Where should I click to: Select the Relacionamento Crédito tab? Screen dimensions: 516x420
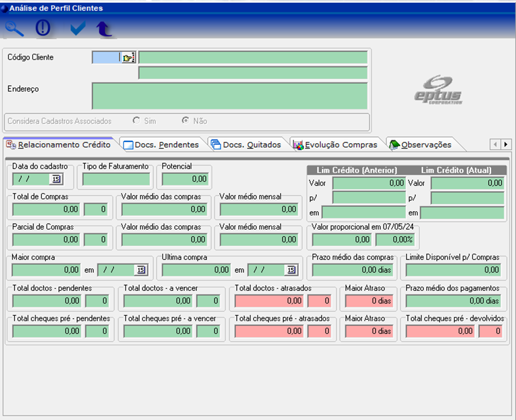pyautogui.click(x=58, y=144)
